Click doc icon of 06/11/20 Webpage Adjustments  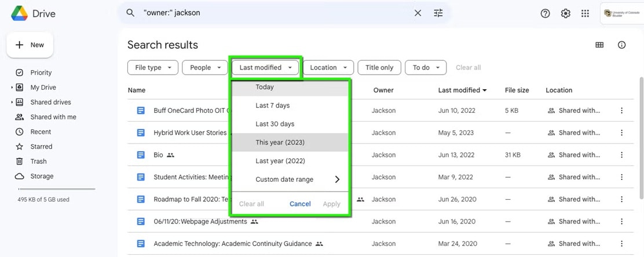tap(141, 221)
